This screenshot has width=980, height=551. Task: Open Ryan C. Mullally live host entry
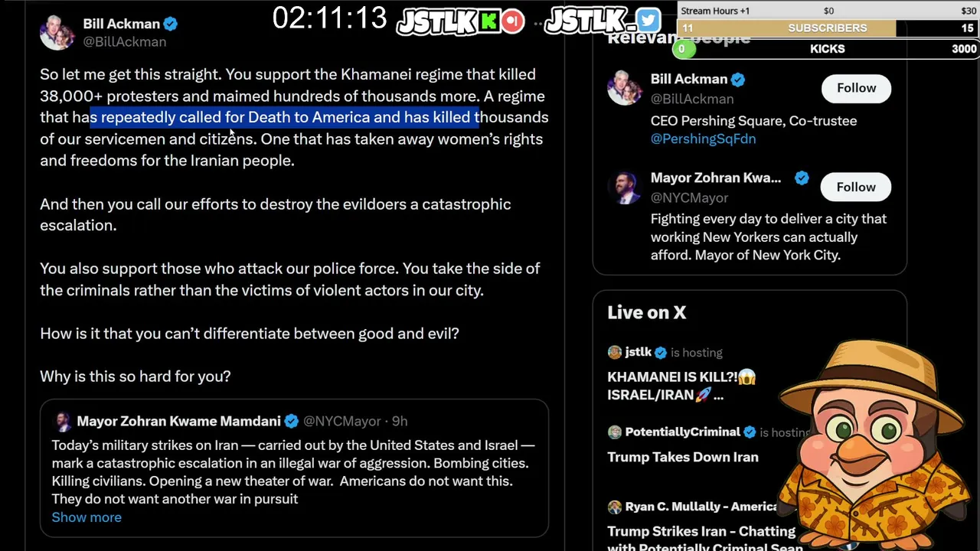tap(701, 507)
